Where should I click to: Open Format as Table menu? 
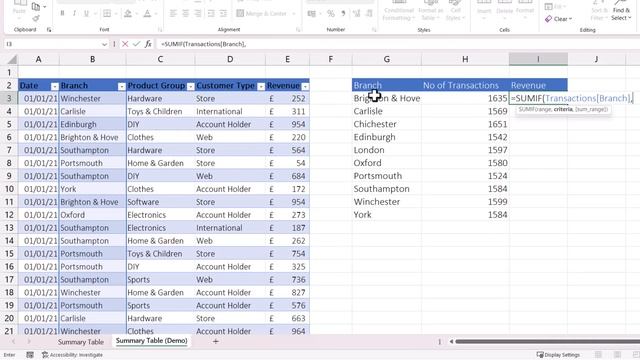pos(430,11)
